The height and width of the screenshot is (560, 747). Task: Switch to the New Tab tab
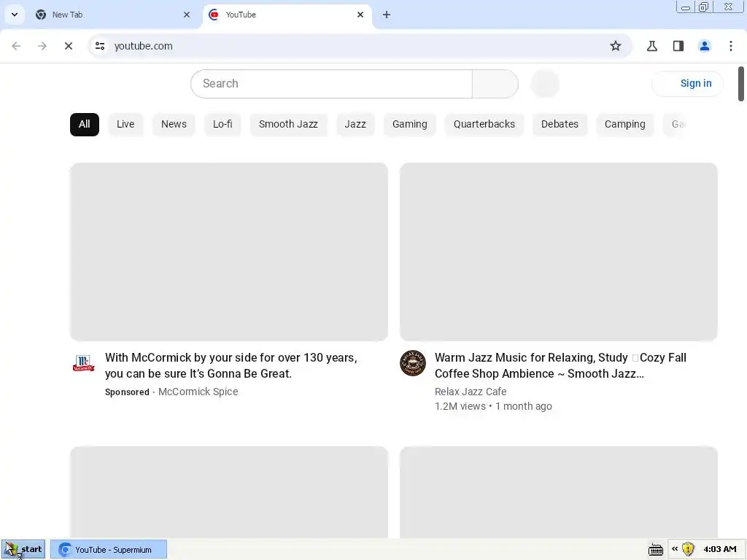point(113,15)
